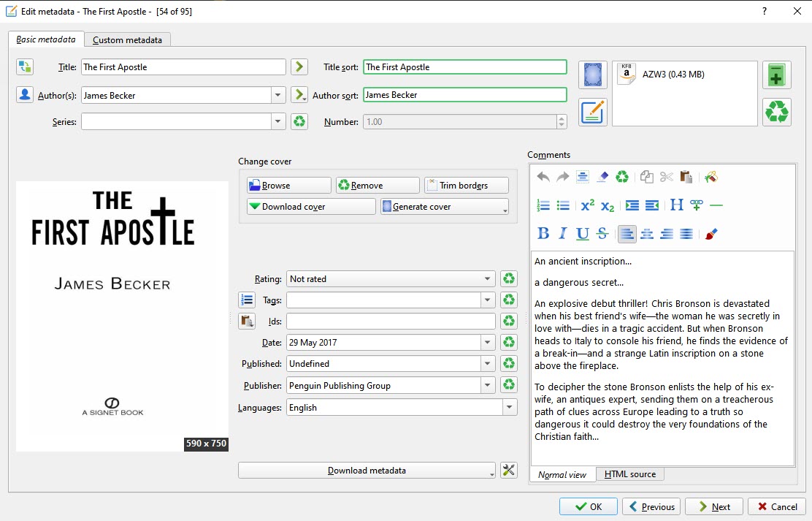
Task: Undo the last comments edit
Action: pyautogui.click(x=543, y=178)
